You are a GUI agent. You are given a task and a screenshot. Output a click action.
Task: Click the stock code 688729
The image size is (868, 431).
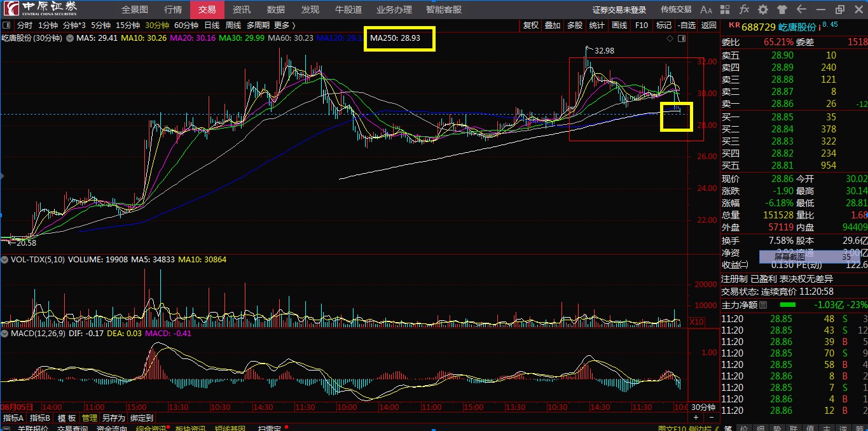coord(759,26)
